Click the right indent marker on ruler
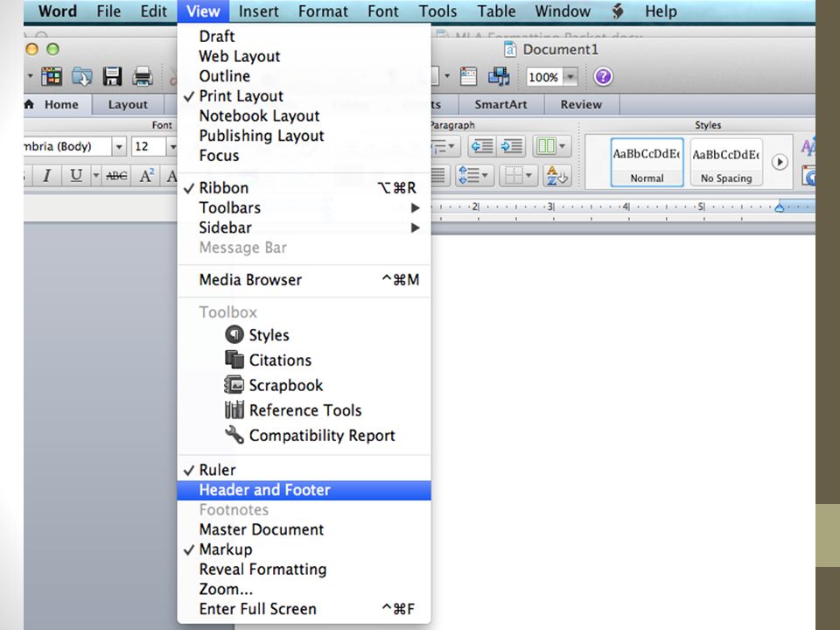Image resolution: width=840 pixels, height=630 pixels. (x=780, y=206)
